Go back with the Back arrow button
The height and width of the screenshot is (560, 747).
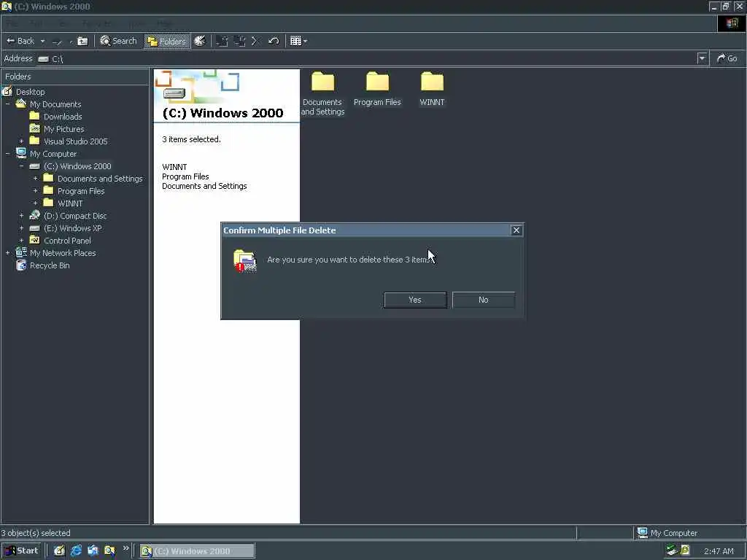pos(20,41)
